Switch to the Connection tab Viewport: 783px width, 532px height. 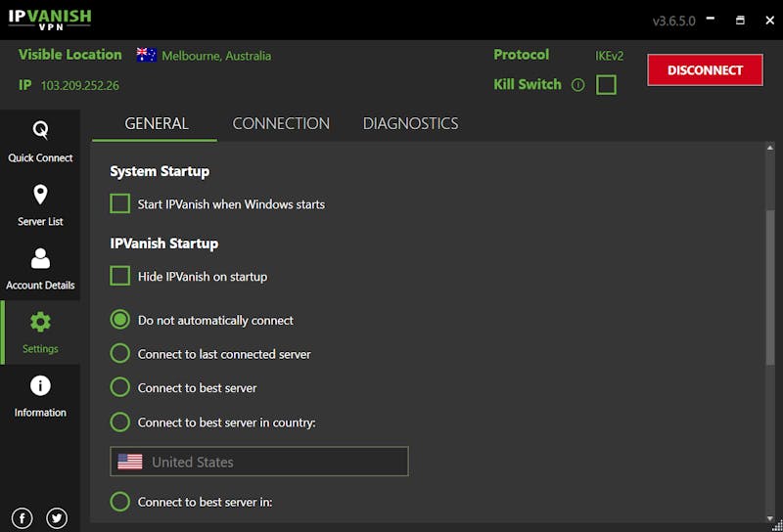[x=281, y=123]
